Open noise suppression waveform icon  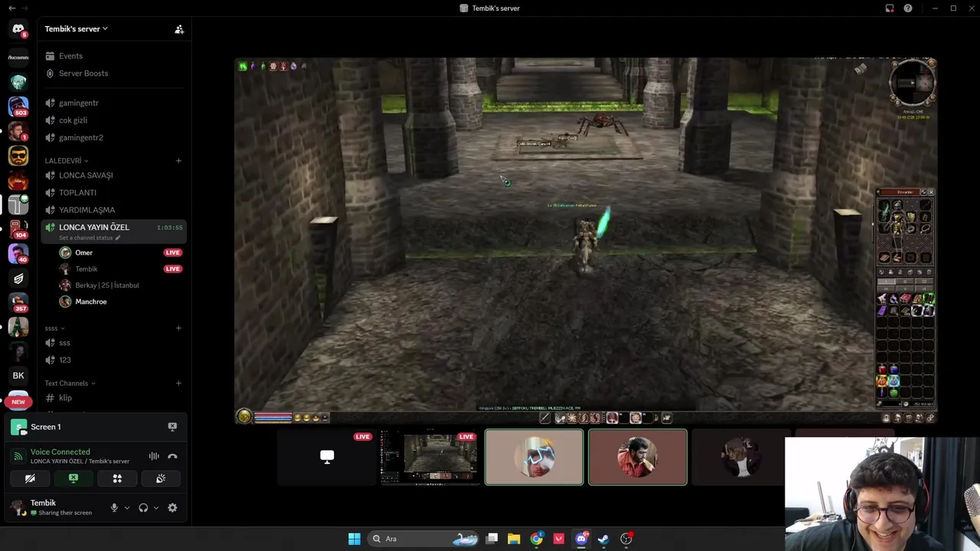(x=154, y=456)
